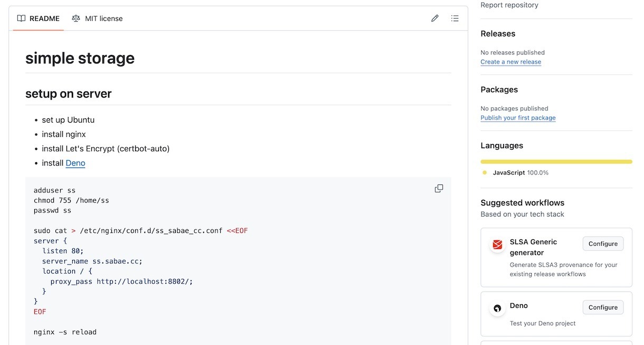Configure the SLSA Generic generator workflow

coord(603,244)
